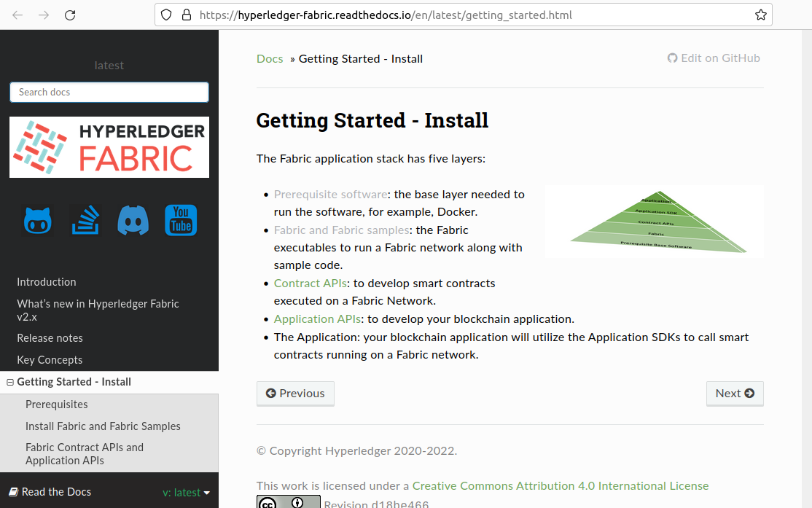Reload the page with refresh icon

pos(70,15)
